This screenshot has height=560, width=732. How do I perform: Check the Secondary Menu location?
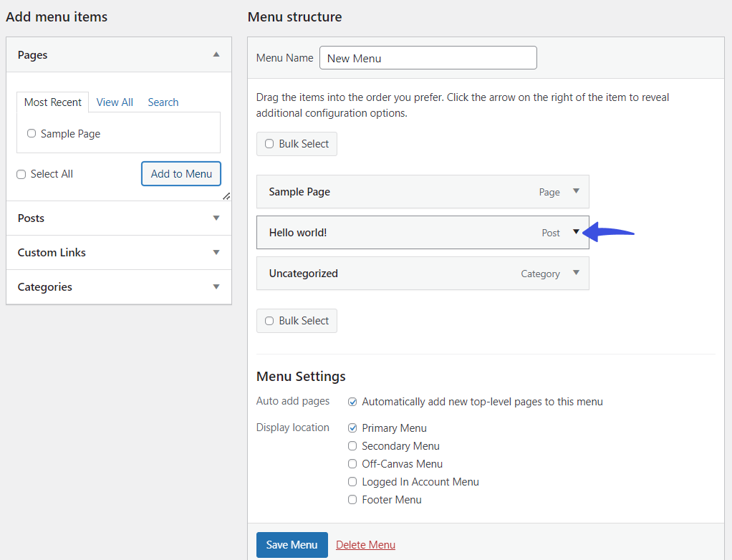coord(352,446)
